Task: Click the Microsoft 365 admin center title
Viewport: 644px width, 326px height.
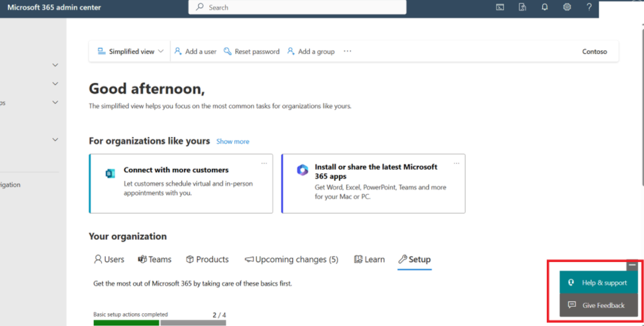Action: [x=54, y=7]
